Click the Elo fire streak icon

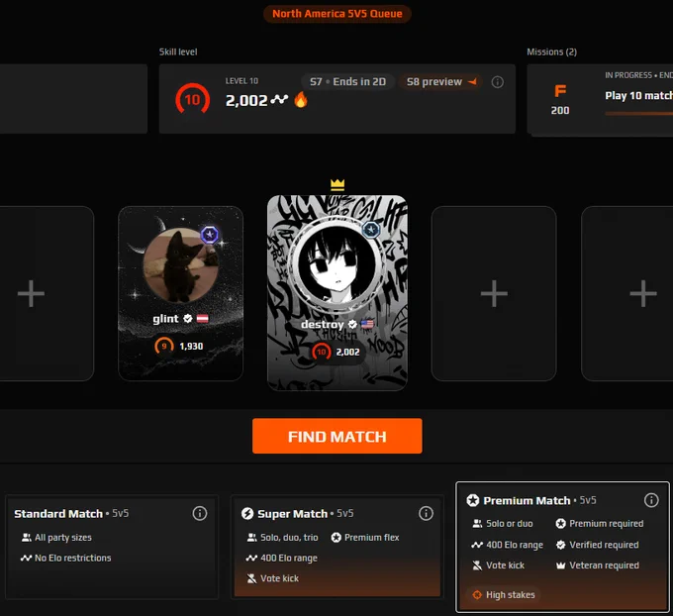click(x=301, y=100)
